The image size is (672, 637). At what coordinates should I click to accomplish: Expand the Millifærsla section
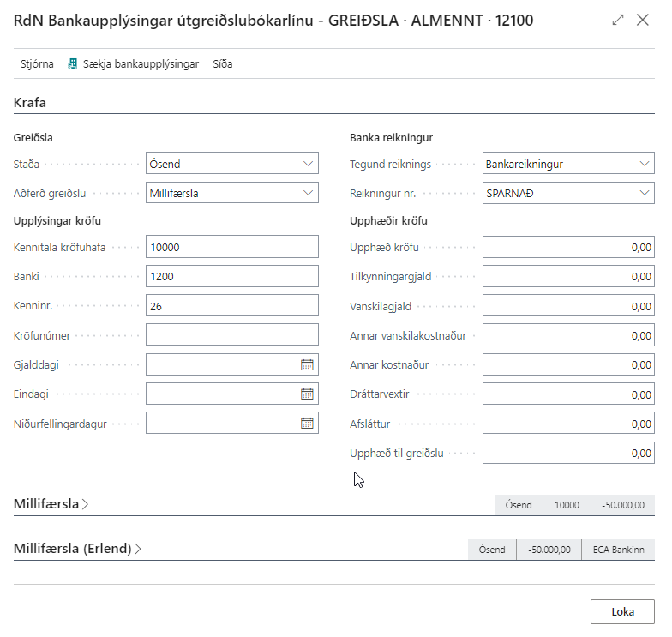51,504
